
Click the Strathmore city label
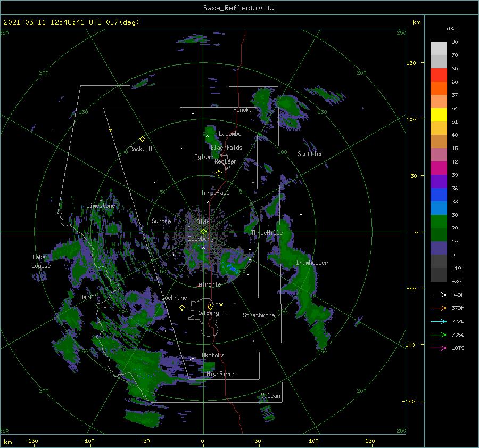click(x=259, y=315)
